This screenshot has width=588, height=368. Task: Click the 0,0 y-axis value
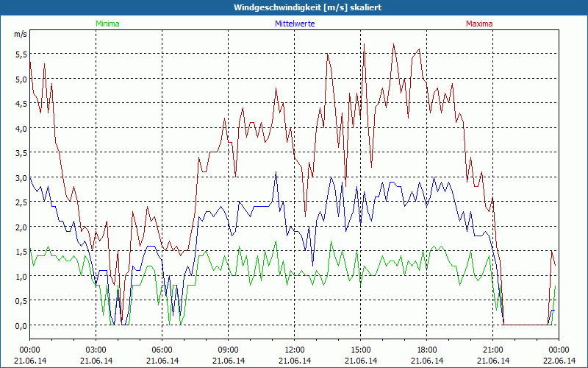pyautogui.click(x=21, y=325)
